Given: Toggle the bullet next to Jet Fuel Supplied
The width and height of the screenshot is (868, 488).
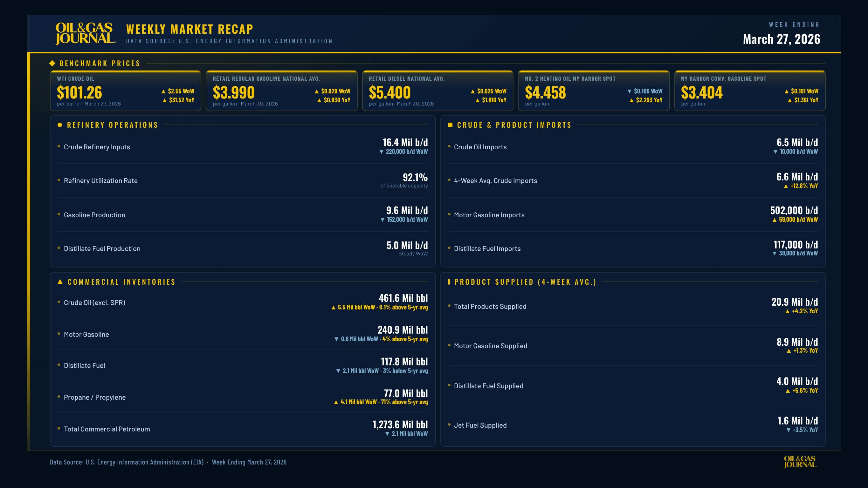Looking at the screenshot, I should point(449,425).
